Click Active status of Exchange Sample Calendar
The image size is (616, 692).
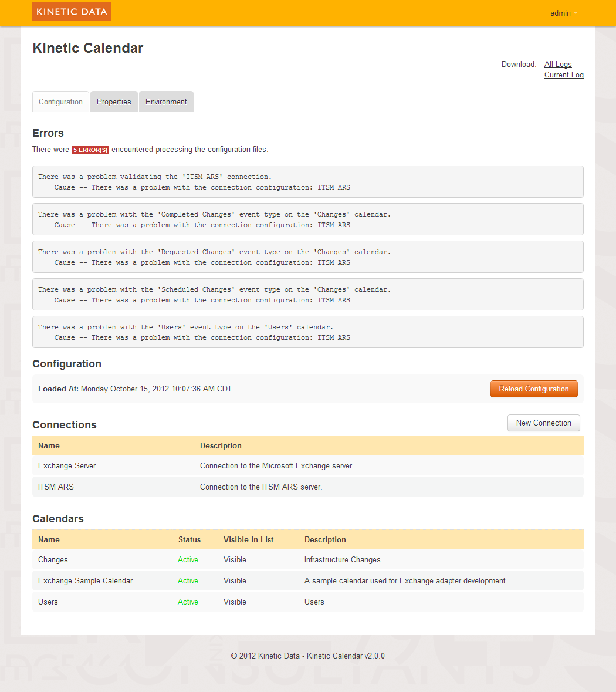pyautogui.click(x=188, y=581)
